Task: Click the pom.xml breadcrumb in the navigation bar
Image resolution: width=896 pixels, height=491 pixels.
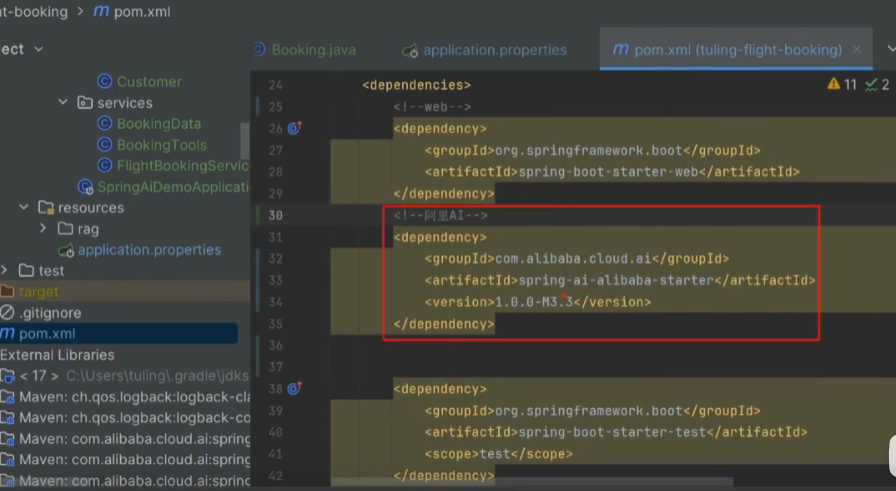Action: click(142, 12)
